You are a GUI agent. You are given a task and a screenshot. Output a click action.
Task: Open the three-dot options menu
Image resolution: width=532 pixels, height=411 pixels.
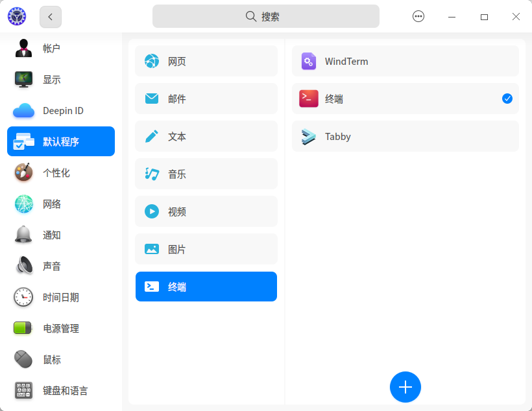[418, 16]
